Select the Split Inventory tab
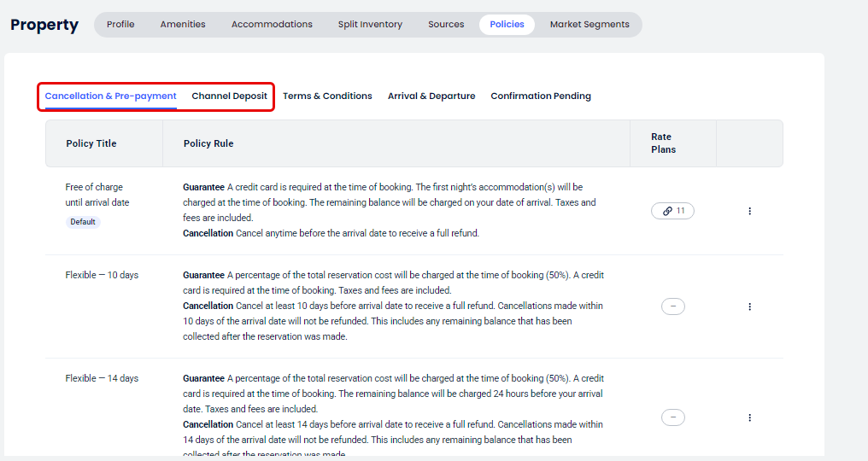The height and width of the screenshot is (461, 868). [370, 25]
